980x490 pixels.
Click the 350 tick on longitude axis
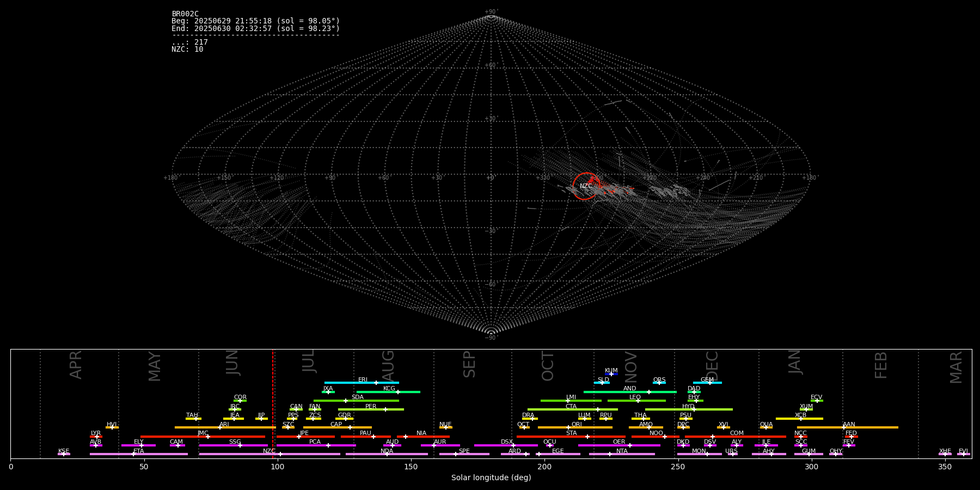click(x=945, y=467)
